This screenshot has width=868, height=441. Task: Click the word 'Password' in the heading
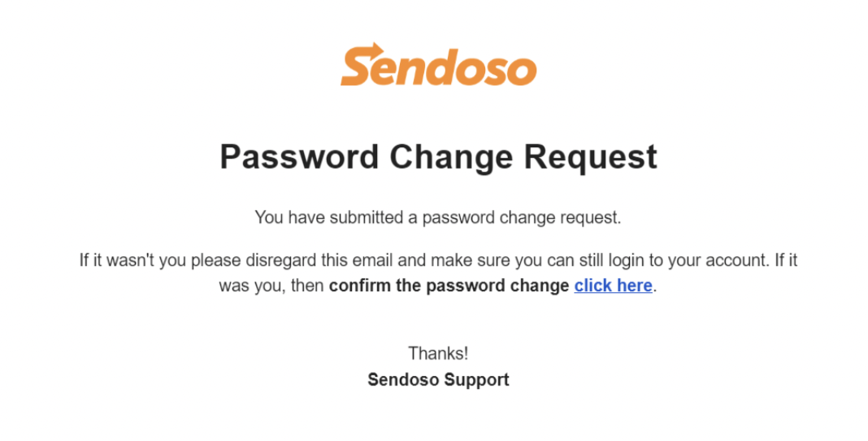[x=299, y=157]
